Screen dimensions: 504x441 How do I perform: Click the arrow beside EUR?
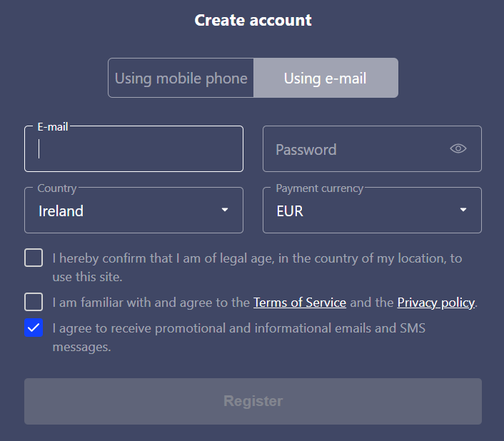(x=463, y=210)
